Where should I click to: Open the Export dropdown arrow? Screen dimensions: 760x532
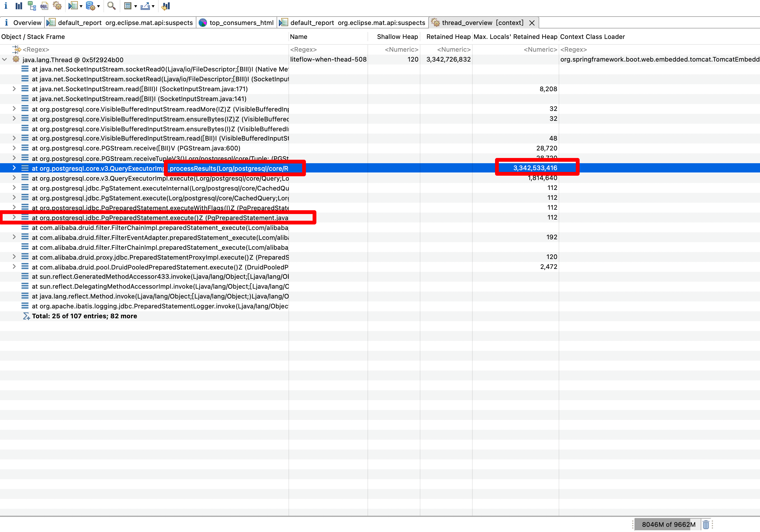pos(153,6)
